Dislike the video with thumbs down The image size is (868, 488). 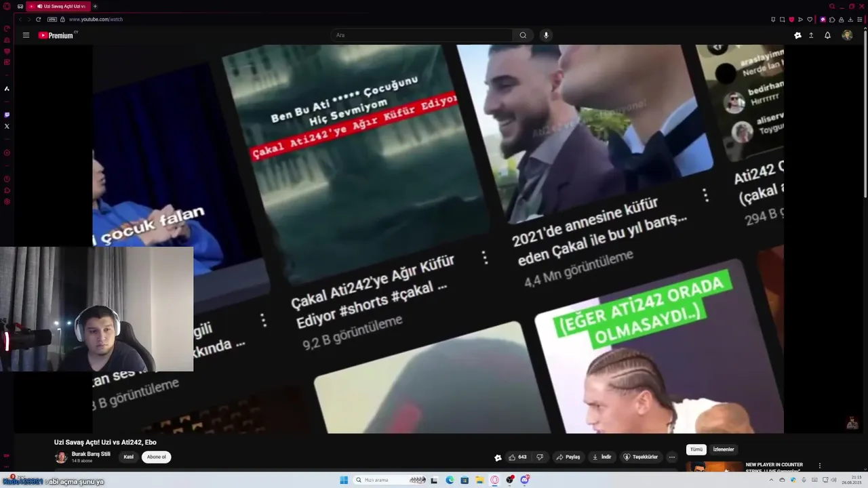pyautogui.click(x=540, y=457)
